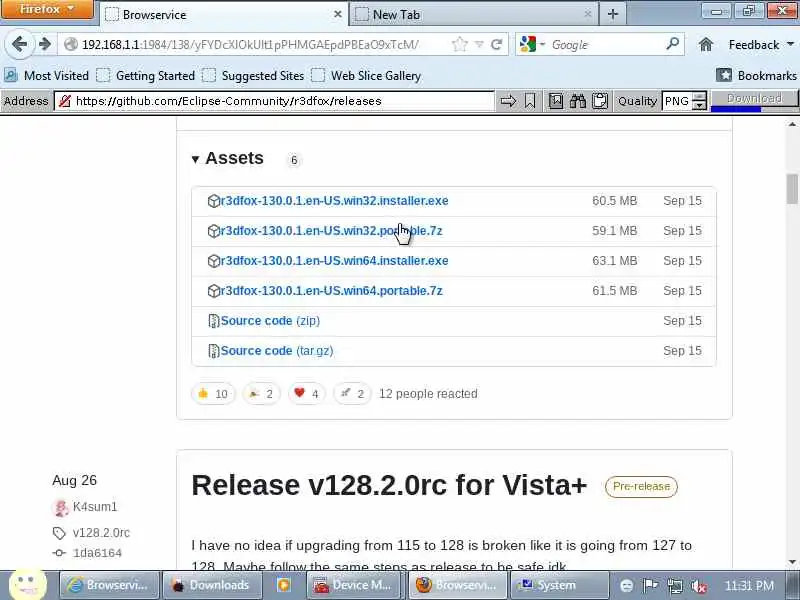The height and width of the screenshot is (600, 800).
Task: Click the muted volume icon in the system tray
Action: (698, 586)
